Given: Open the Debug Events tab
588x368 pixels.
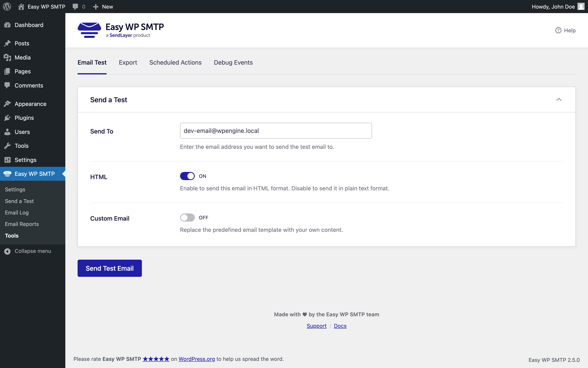Looking at the screenshot, I should [233, 63].
